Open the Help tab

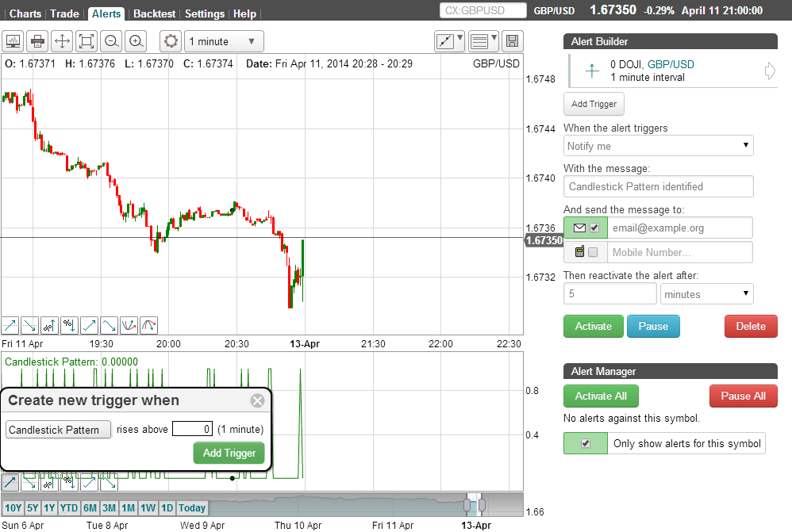pos(244,13)
